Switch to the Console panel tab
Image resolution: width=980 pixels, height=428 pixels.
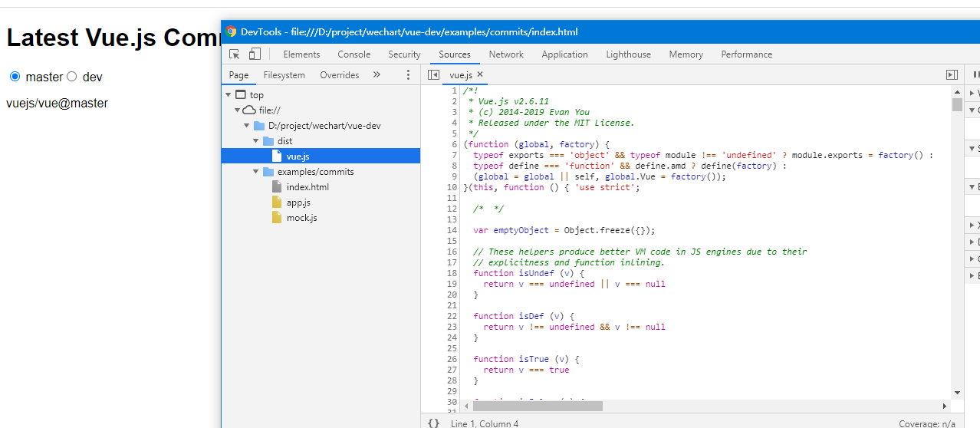(354, 54)
